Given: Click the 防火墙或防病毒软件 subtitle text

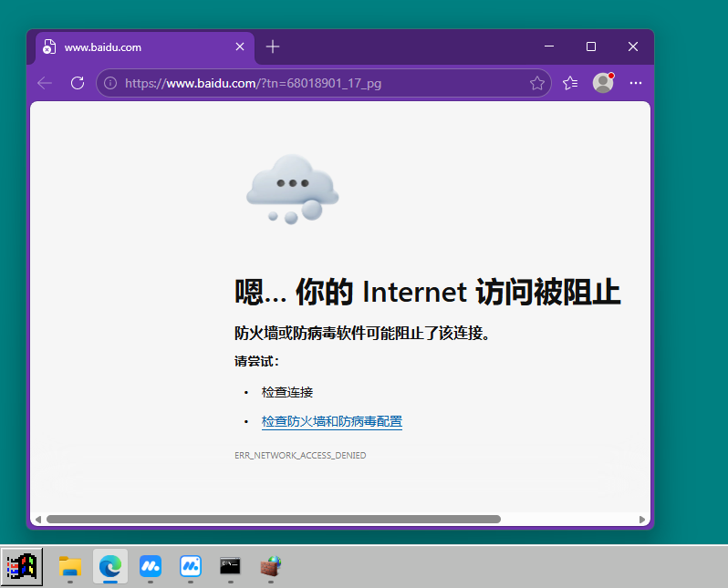Looking at the screenshot, I should 361,334.
